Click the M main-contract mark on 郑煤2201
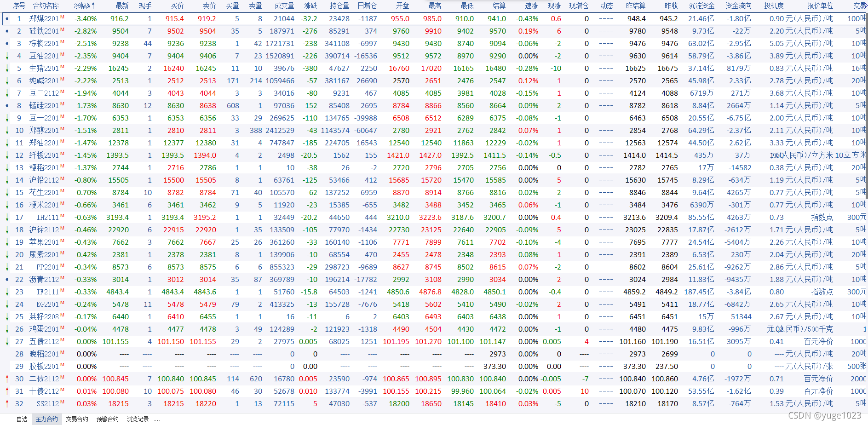The height and width of the screenshot is (425, 868). (63, 17)
